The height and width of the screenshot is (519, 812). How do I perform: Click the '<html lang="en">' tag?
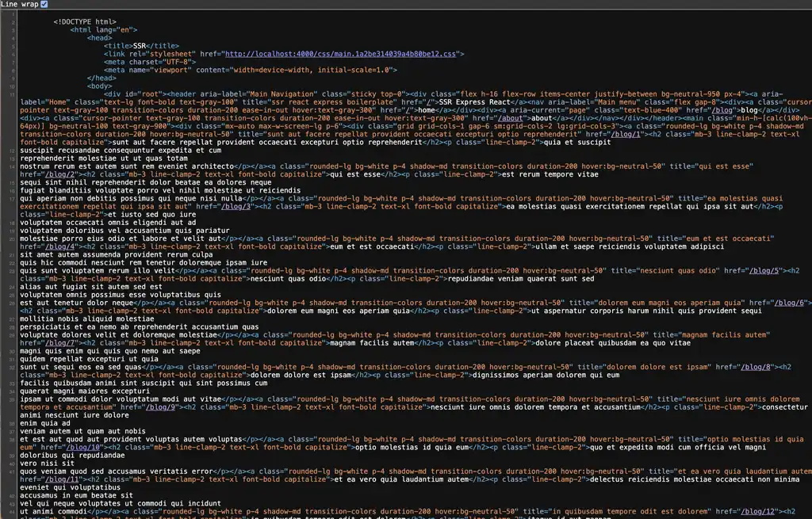pos(104,30)
